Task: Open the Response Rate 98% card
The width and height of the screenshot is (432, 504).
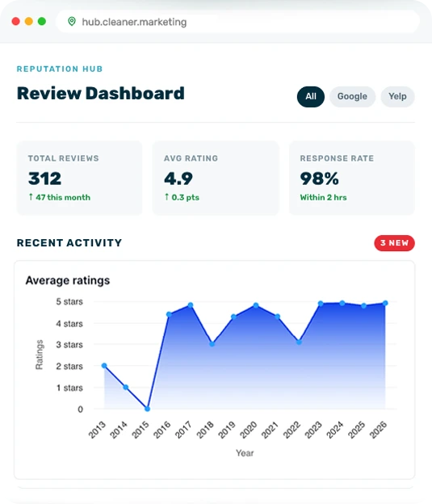Action: click(351, 178)
